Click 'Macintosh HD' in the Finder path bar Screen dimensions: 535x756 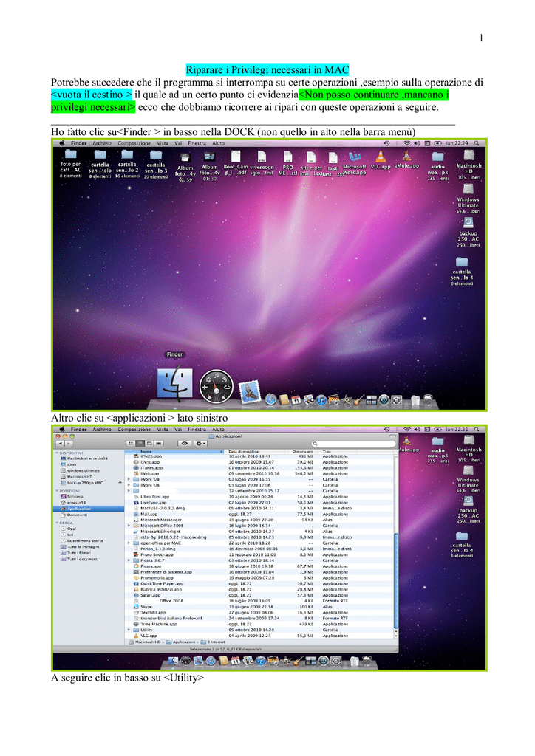click(145, 642)
